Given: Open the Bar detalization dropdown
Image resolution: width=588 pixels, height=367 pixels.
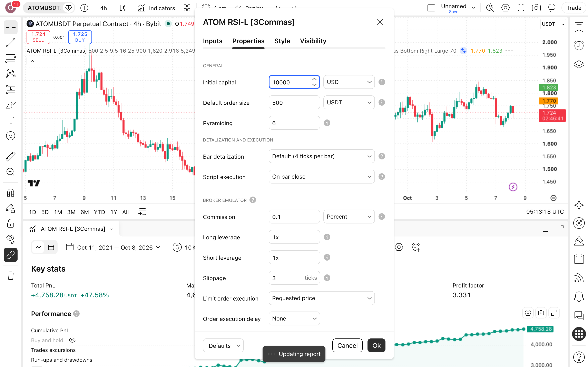Looking at the screenshot, I should coord(321,156).
